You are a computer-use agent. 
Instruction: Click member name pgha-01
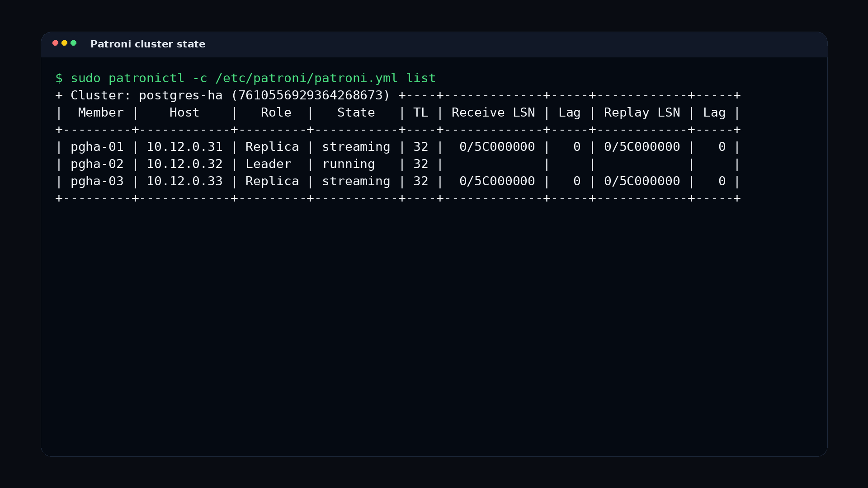pyautogui.click(x=97, y=147)
